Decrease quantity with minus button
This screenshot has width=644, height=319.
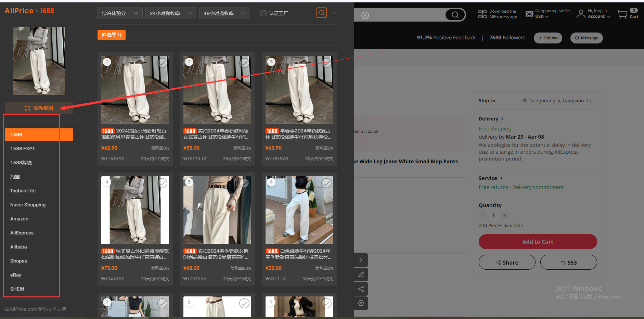(483, 215)
